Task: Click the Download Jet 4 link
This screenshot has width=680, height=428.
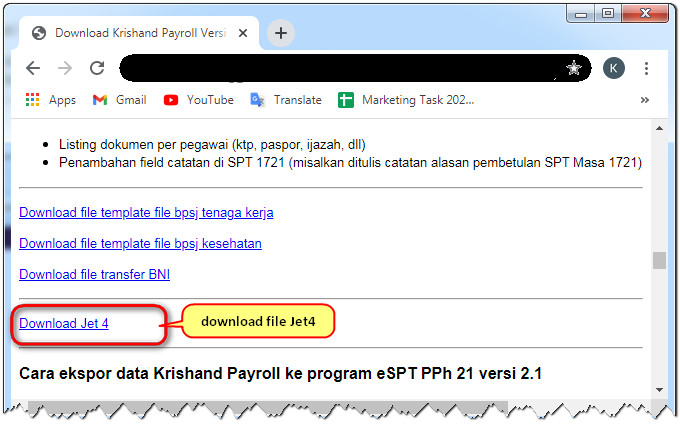Action: click(64, 323)
